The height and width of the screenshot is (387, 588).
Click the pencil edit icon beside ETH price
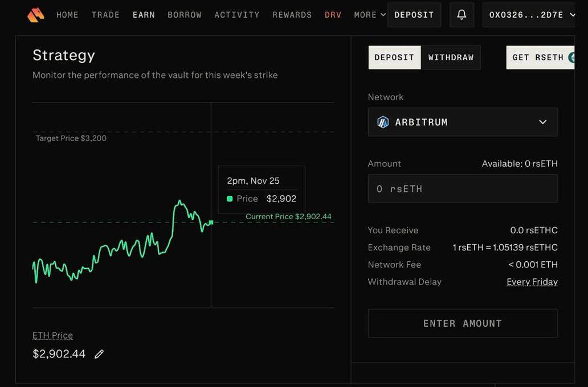(x=99, y=354)
